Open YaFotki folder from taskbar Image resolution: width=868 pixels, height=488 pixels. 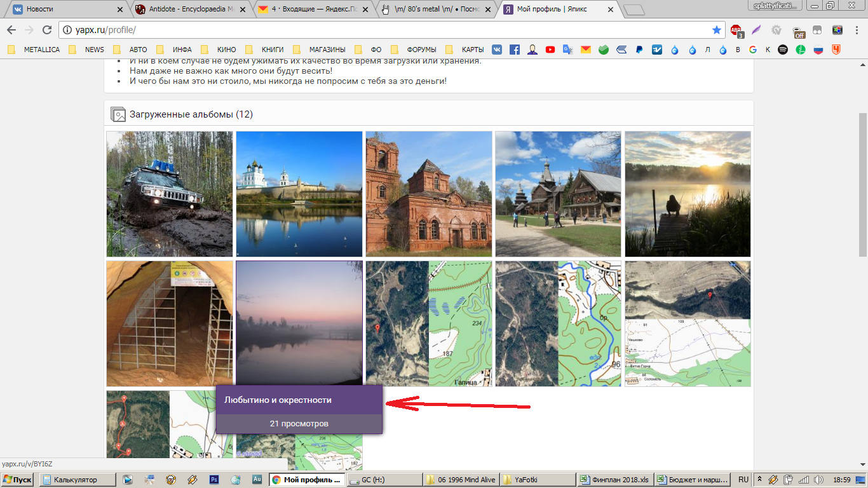538,480
